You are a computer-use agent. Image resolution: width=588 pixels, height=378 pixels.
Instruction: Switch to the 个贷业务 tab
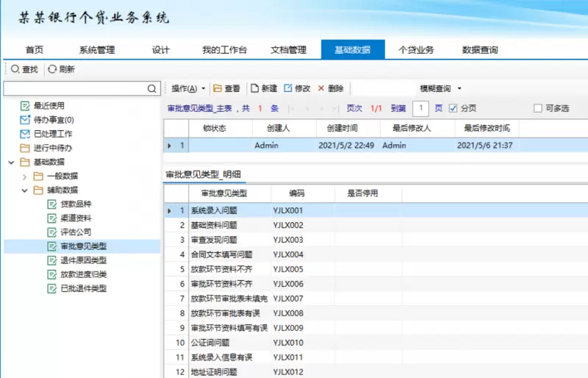coord(416,50)
